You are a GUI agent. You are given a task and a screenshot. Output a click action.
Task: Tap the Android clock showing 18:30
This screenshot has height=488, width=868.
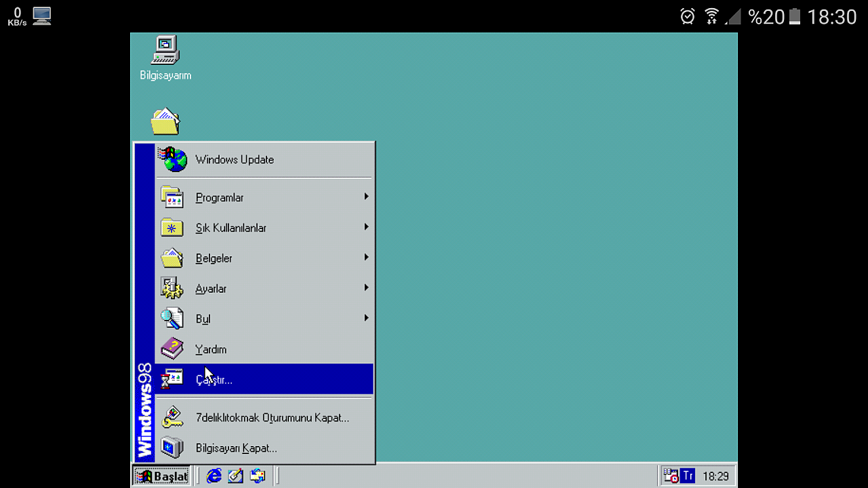(x=832, y=17)
